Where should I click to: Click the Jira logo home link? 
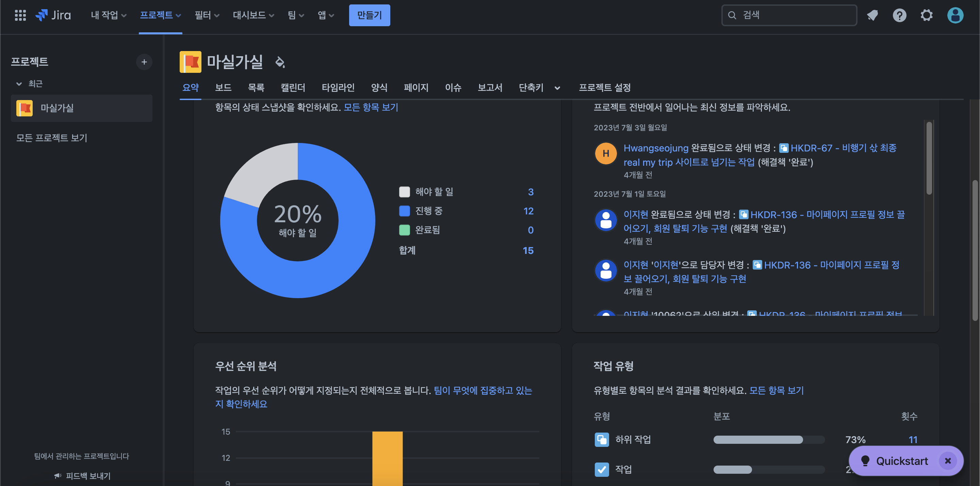pos(53,15)
